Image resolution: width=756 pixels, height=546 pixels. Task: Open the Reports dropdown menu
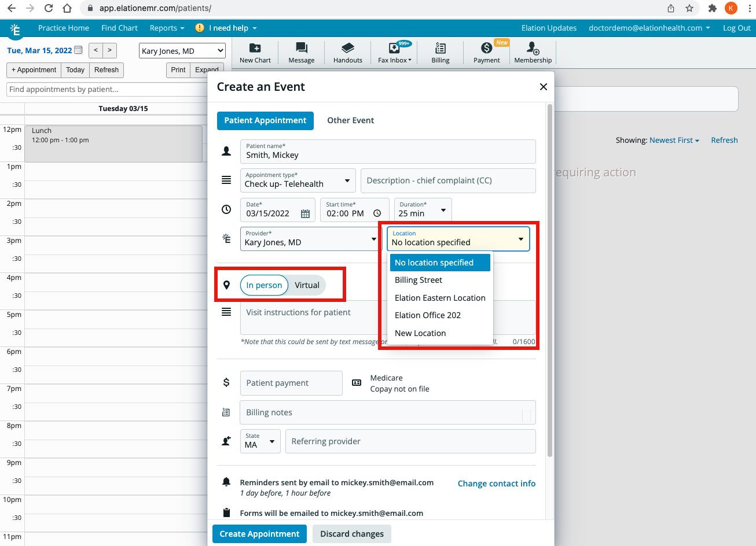167,28
